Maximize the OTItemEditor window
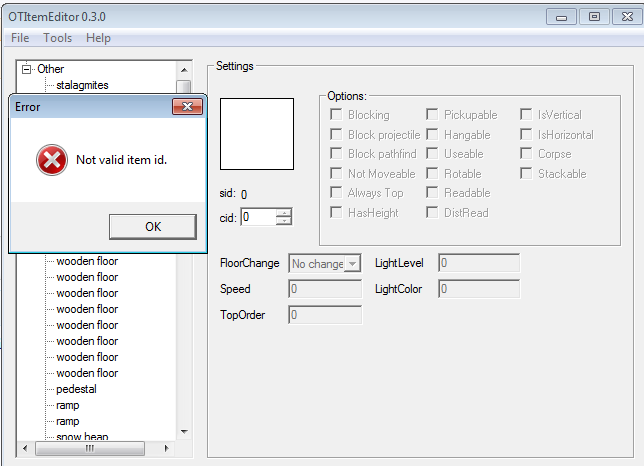The image size is (644, 466). coord(594,17)
